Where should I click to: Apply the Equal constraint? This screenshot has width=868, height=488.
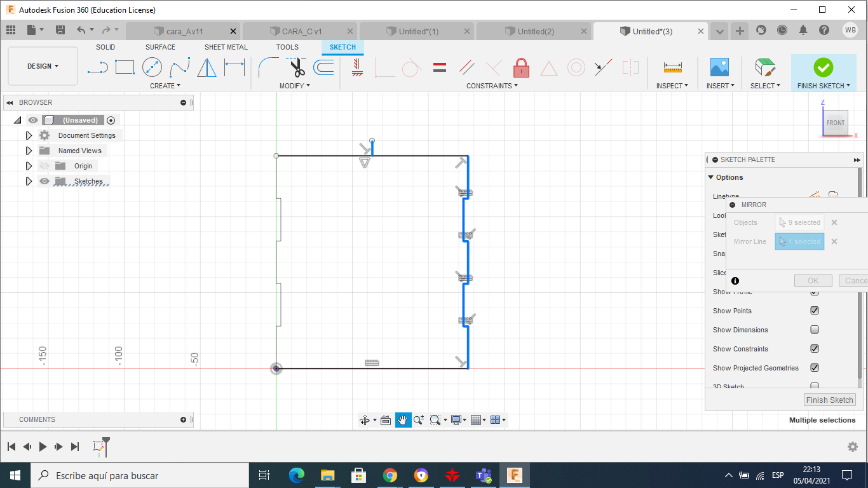pyautogui.click(x=439, y=67)
